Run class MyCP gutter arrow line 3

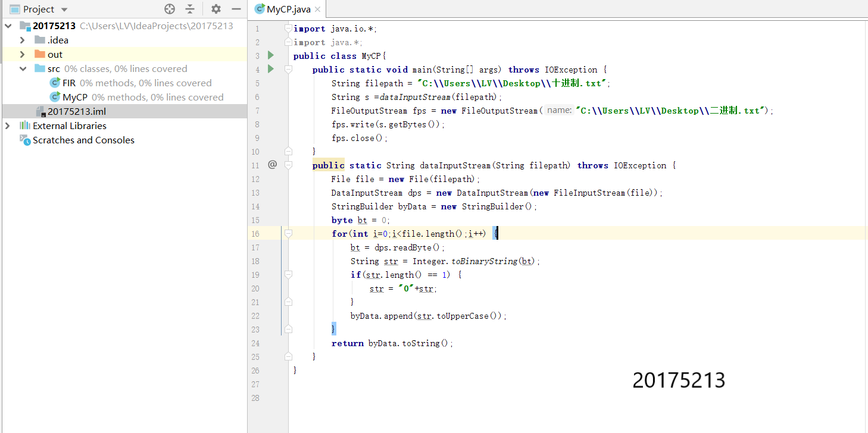[271, 55]
